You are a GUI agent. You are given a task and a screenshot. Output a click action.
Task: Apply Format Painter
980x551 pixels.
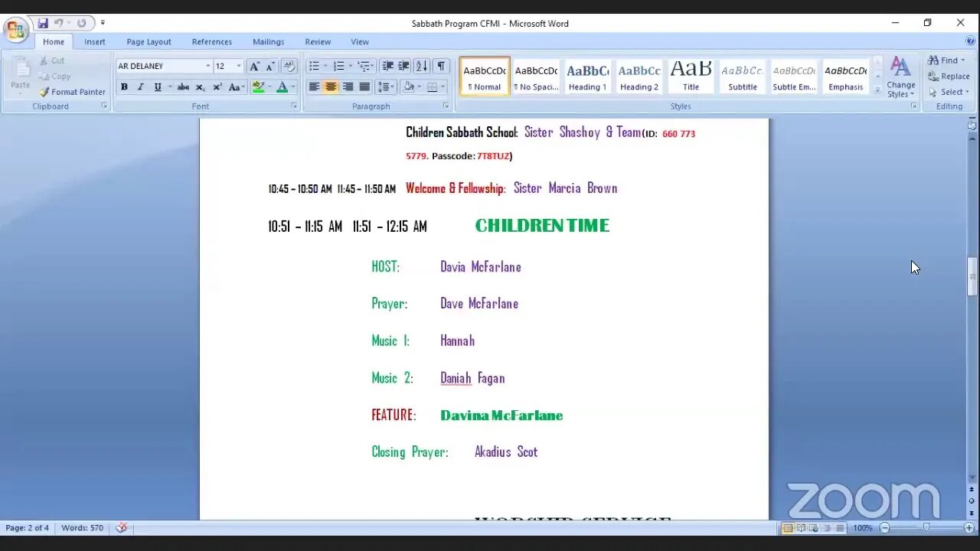pos(72,92)
